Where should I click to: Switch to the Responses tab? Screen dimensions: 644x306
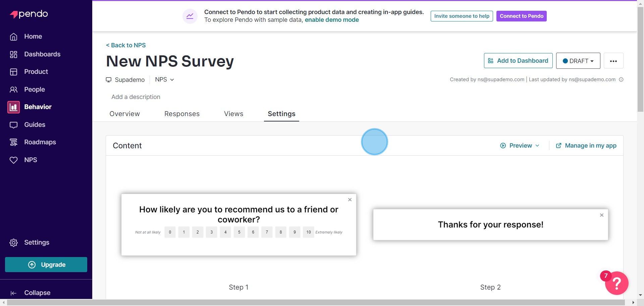(x=182, y=114)
